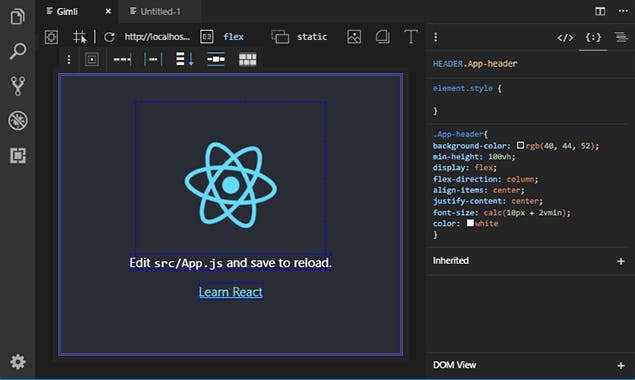This screenshot has width=635, height=380.
Task: Click the position layers icon beside static
Action: click(x=280, y=37)
